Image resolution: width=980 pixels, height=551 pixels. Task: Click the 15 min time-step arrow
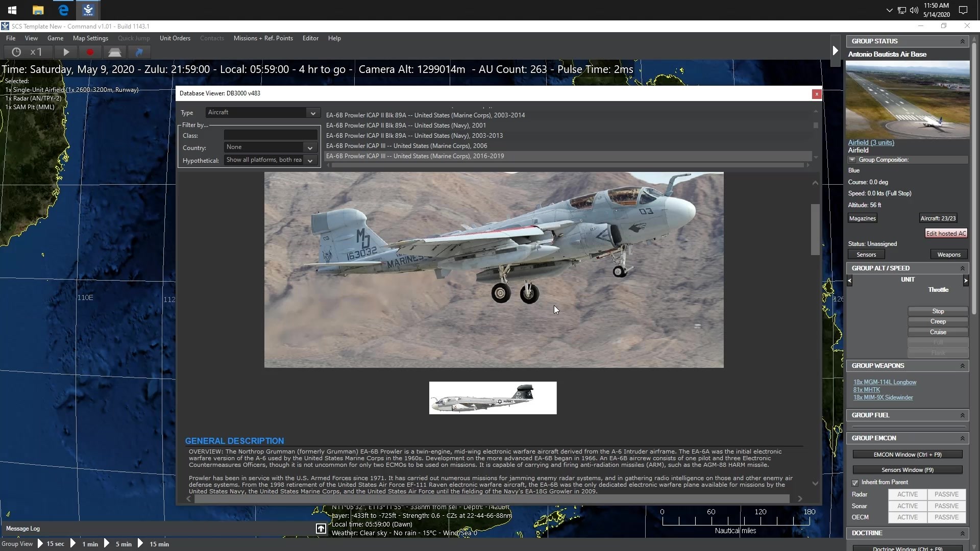click(x=140, y=543)
